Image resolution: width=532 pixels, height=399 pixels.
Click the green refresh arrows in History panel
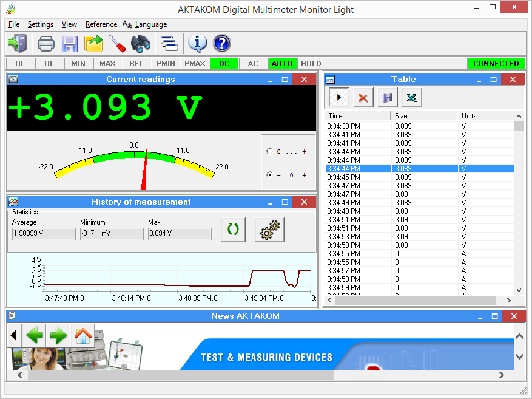pos(233,230)
